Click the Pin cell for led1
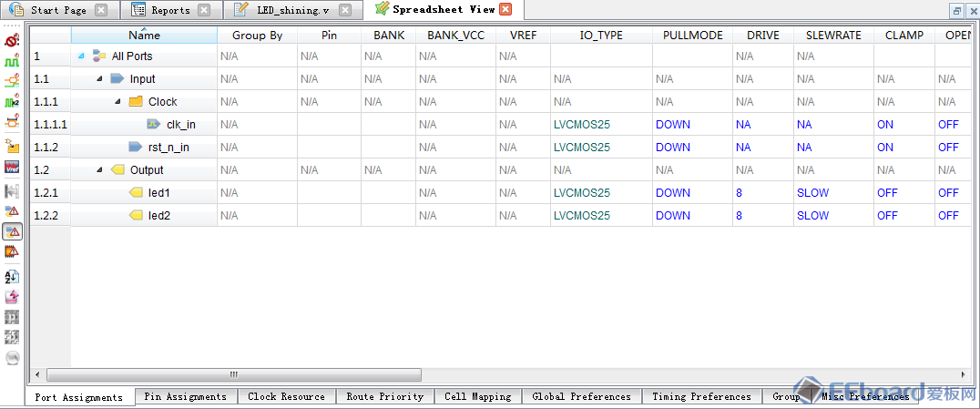Viewport: 980px width, 409px height. [330, 192]
